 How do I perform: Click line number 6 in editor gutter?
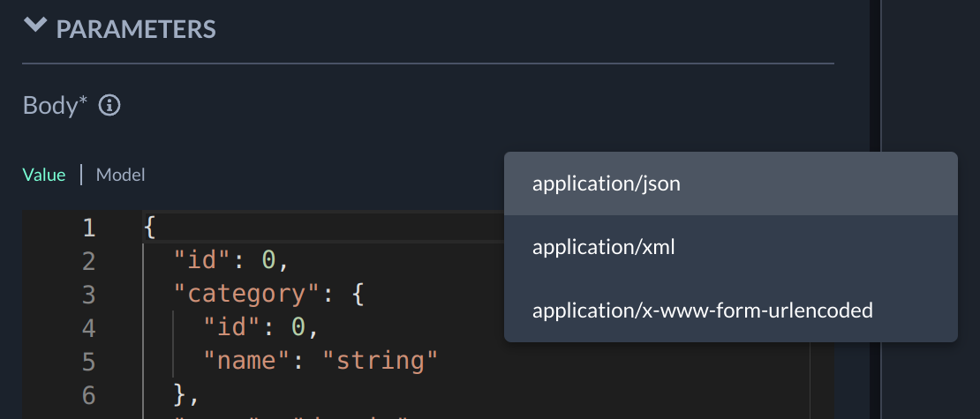click(x=88, y=394)
